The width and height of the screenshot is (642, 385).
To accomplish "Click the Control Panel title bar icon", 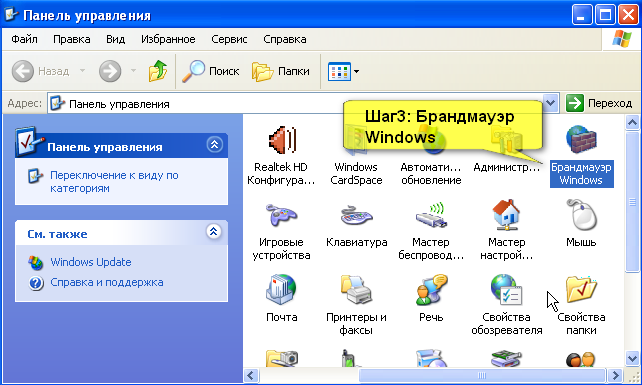I will coord(11,14).
